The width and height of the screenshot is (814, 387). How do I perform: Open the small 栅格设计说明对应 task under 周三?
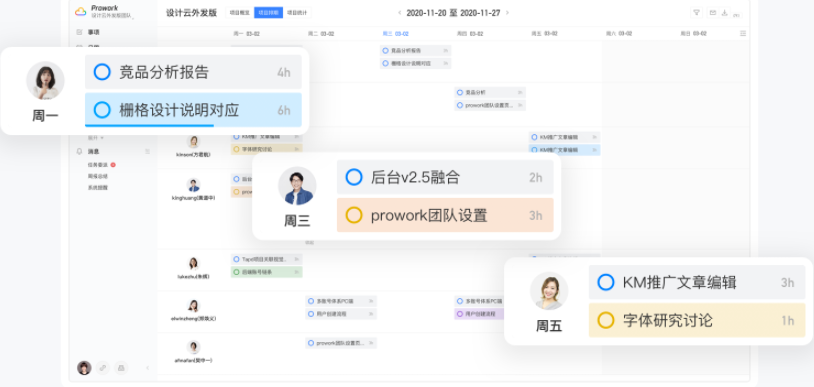[415, 63]
